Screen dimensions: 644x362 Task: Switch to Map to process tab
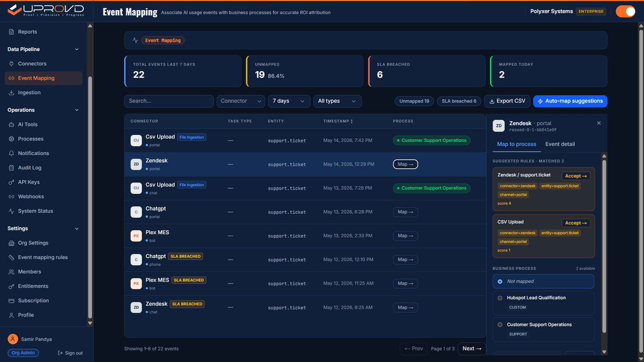516,144
